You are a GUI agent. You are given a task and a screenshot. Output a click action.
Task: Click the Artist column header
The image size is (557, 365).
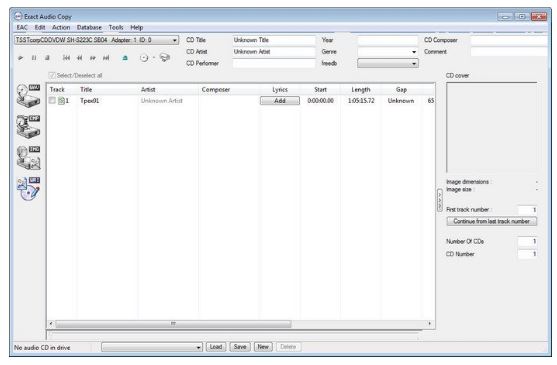(168, 90)
